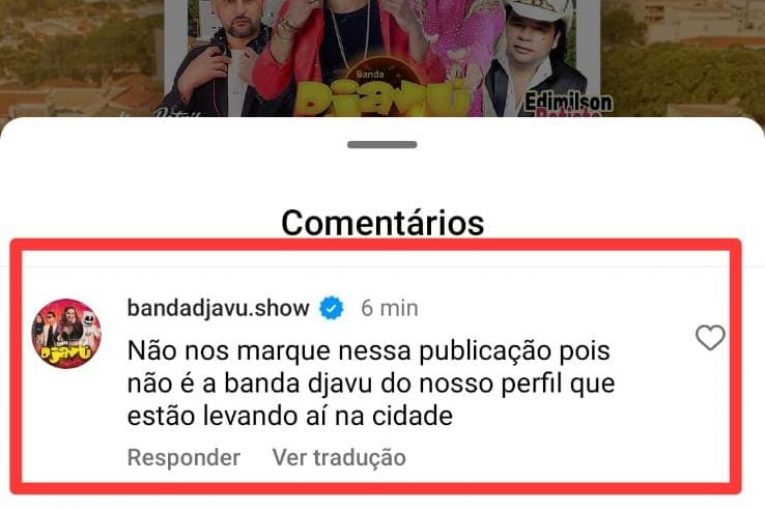Viewport: 765px width, 510px height.
Task: Click the small Banda text above the Djavu logo
Action: (x=370, y=75)
